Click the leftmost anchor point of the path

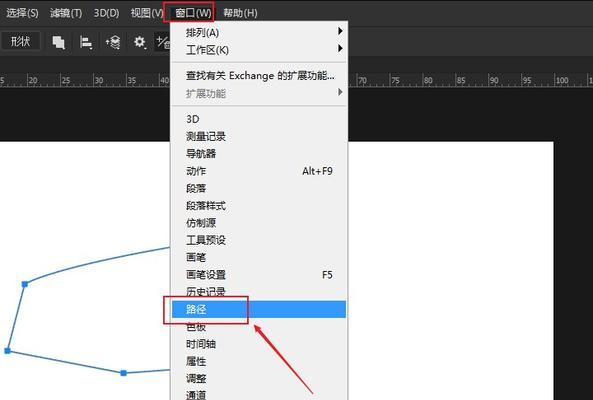click(x=7, y=351)
